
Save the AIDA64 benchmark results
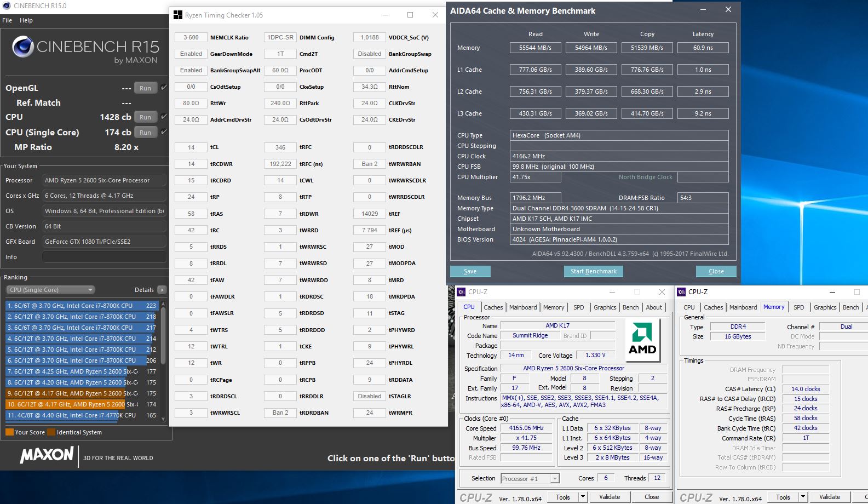(x=470, y=271)
